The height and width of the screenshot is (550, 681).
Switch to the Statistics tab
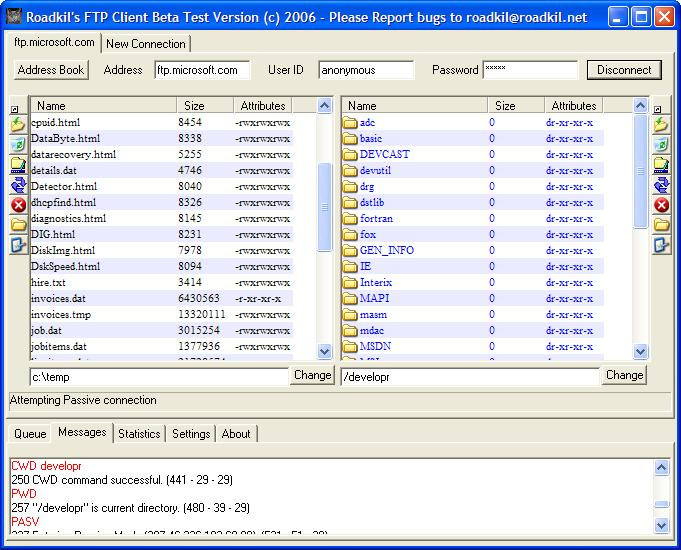click(x=138, y=433)
